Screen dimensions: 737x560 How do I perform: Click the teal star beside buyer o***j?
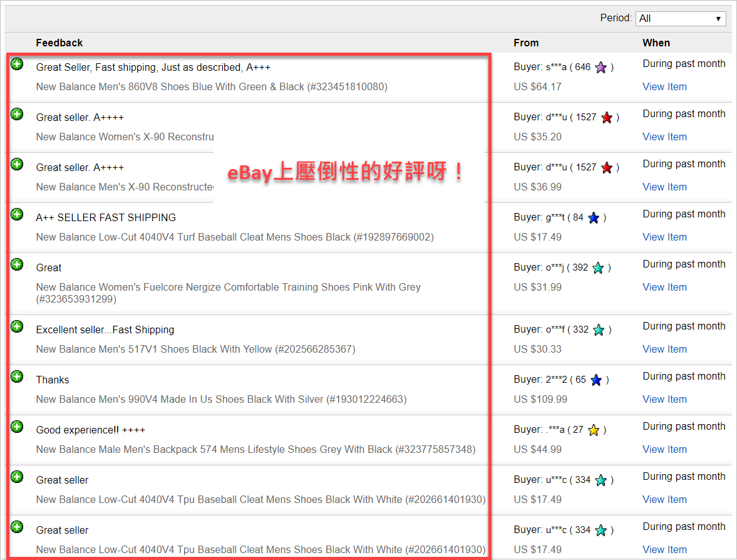point(598,268)
